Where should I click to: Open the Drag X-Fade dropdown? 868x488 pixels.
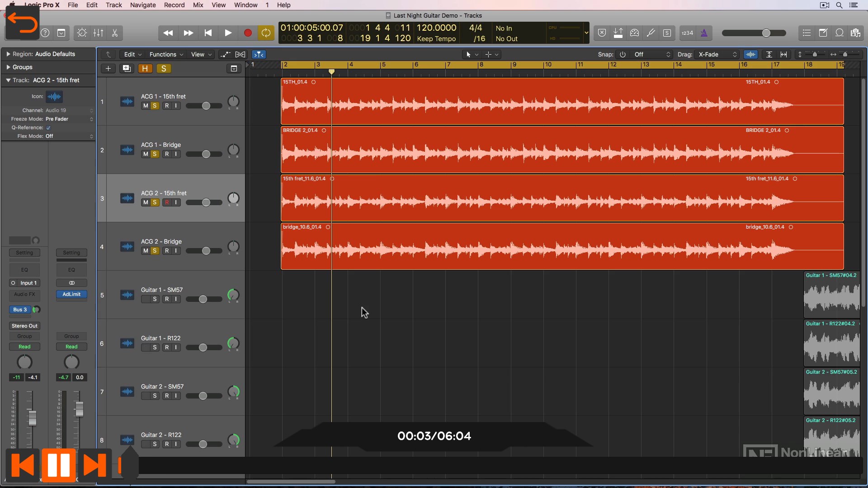pyautogui.click(x=717, y=55)
